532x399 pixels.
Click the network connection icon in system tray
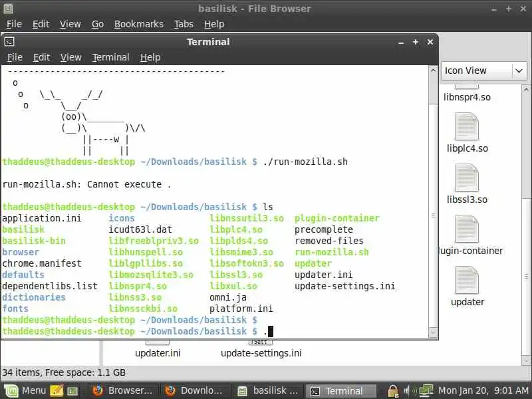pyautogui.click(x=426, y=391)
